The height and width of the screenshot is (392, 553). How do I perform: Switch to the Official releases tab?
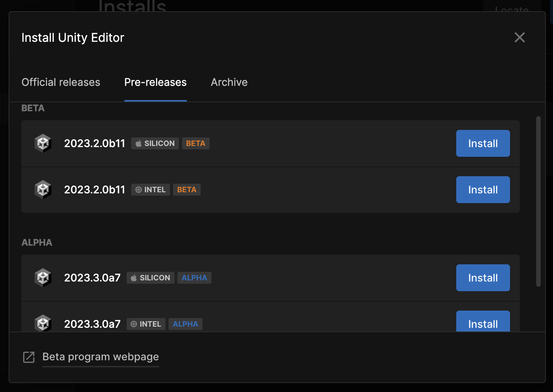click(61, 82)
